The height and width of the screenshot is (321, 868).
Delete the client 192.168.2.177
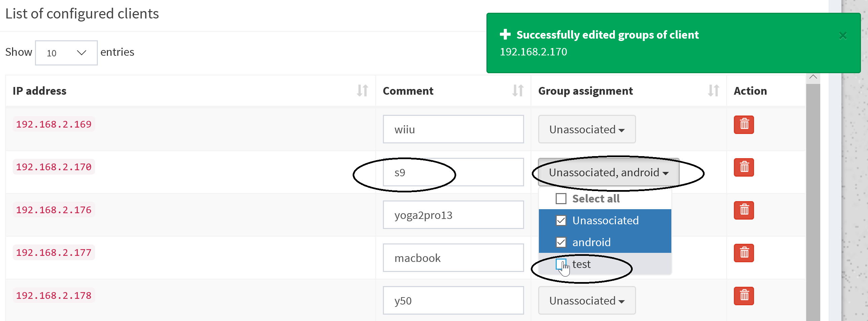click(743, 254)
